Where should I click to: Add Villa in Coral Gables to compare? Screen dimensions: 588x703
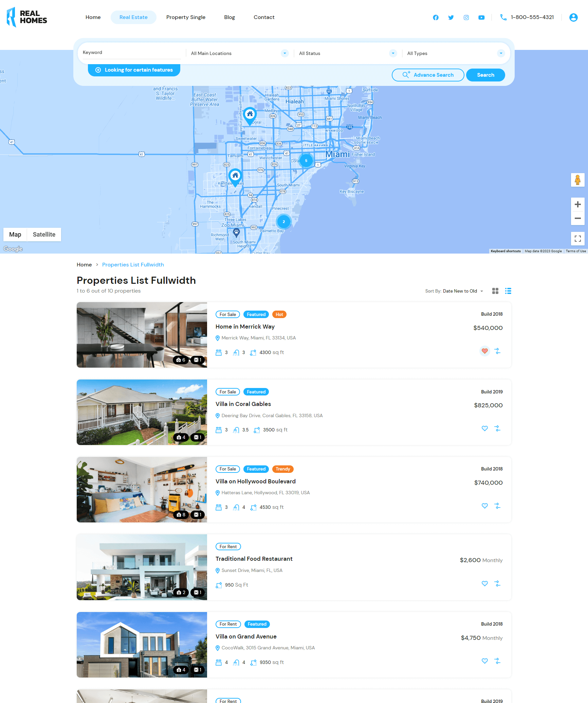click(x=498, y=428)
